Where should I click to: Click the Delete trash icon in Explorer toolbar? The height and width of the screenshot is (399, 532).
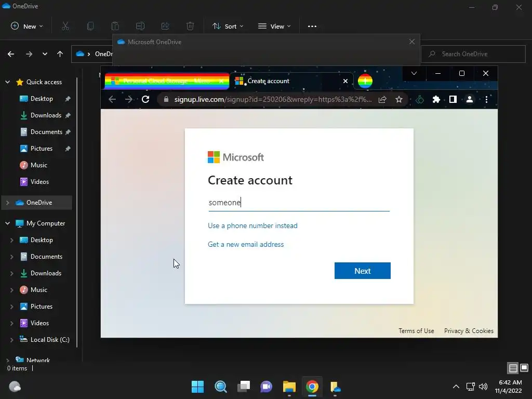(190, 26)
